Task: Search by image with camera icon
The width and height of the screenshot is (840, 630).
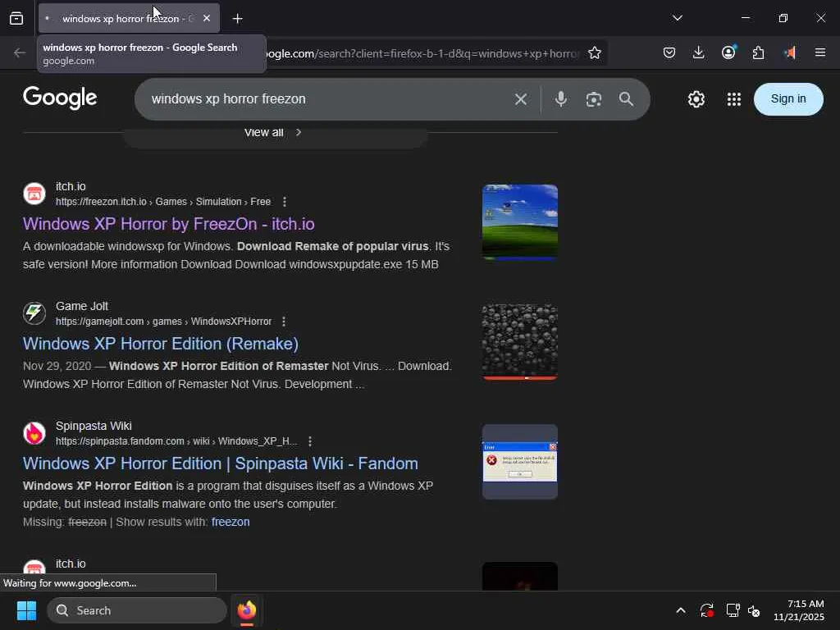Action: tap(594, 99)
